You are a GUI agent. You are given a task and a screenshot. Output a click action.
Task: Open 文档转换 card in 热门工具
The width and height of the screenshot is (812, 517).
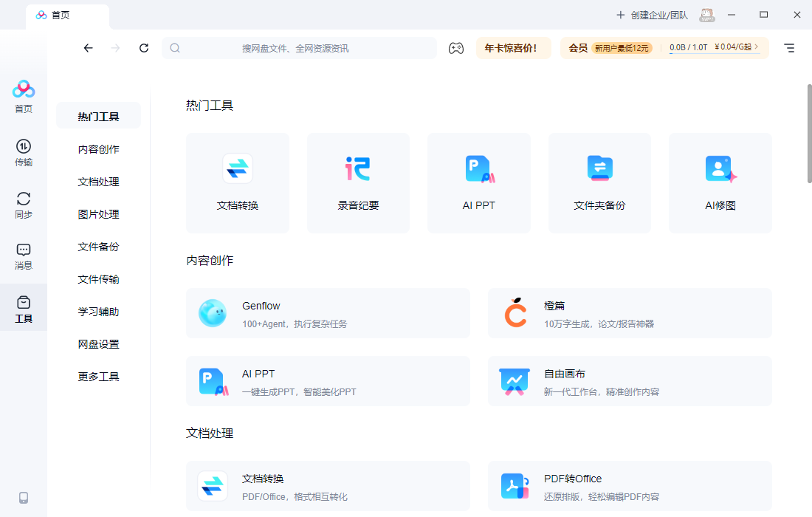[x=238, y=183]
